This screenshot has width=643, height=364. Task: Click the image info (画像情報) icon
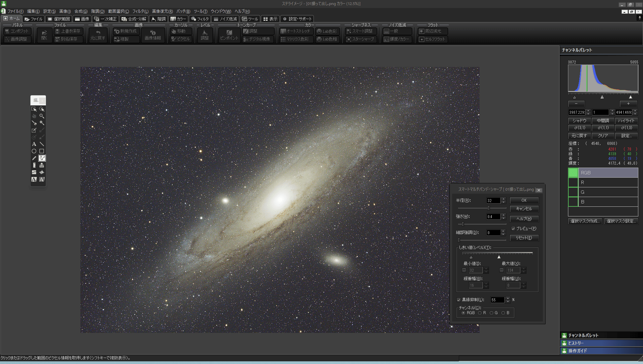pyautogui.click(x=153, y=34)
